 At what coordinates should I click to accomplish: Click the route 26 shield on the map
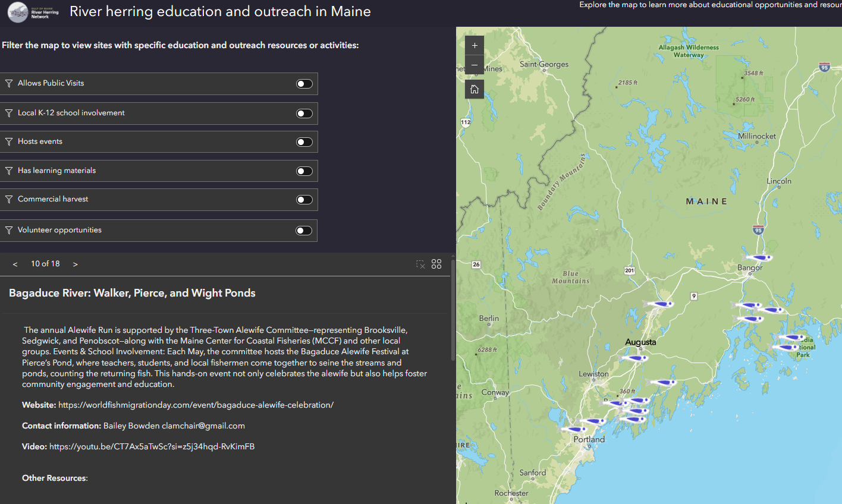click(476, 264)
